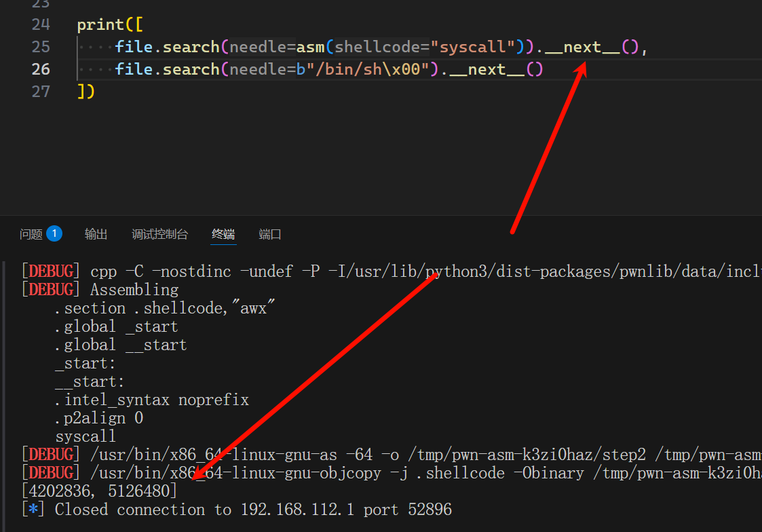
Task: Click the .global _start terminal line
Action: [116, 326]
